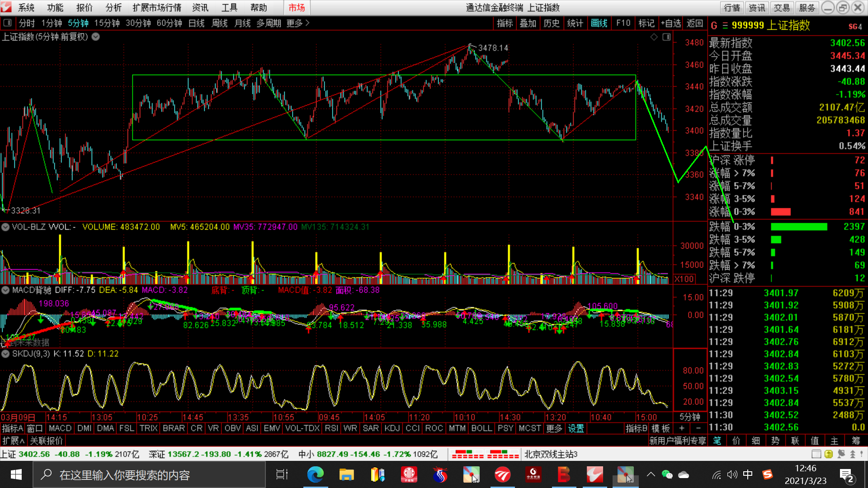Viewport: 868px width, 488px height.
Task: Toggle the chart side panel icon at top right
Action: point(666,37)
